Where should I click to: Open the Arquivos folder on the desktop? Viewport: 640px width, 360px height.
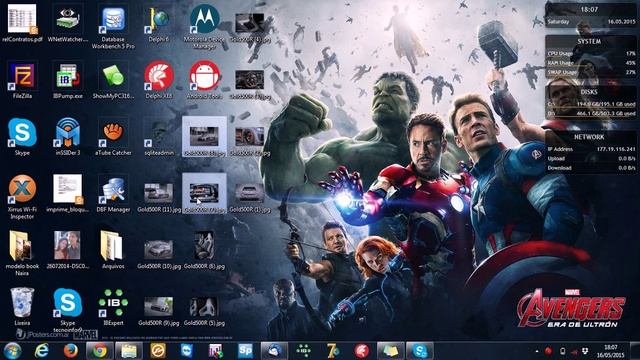(x=113, y=250)
